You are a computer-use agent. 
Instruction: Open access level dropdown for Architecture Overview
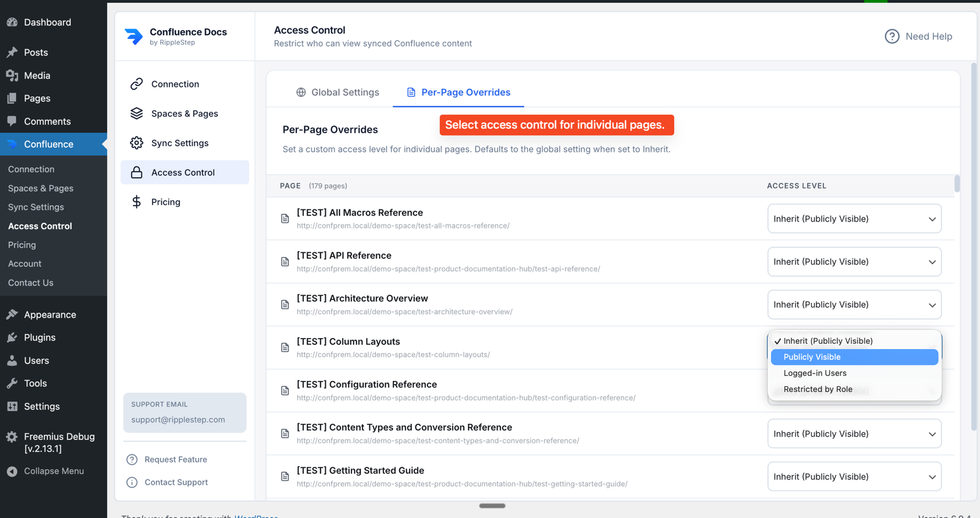coord(854,304)
